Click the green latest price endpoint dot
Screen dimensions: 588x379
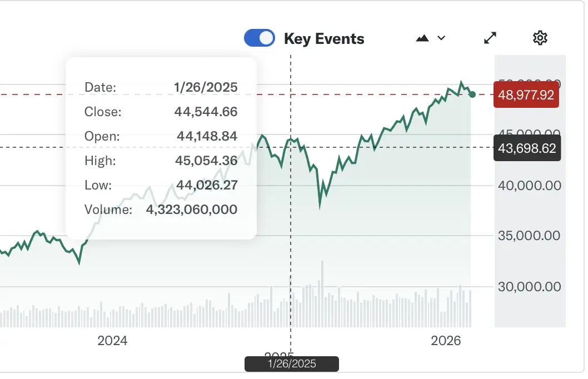[x=472, y=94]
